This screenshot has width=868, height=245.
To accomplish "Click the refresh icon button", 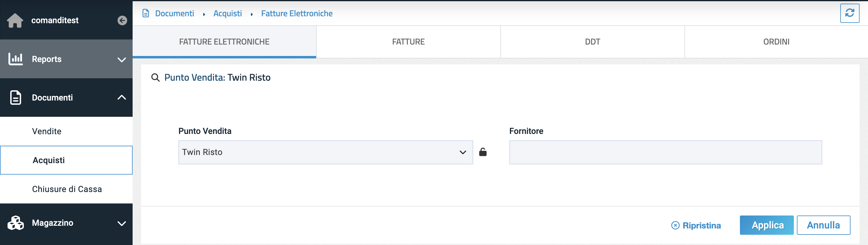I will [x=850, y=13].
